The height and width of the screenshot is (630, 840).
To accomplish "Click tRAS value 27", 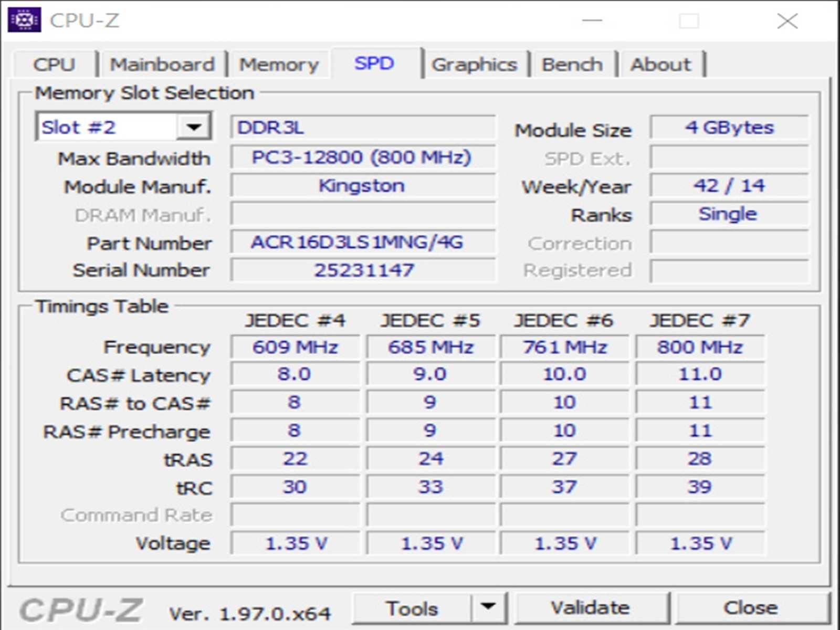I will pyautogui.click(x=564, y=459).
